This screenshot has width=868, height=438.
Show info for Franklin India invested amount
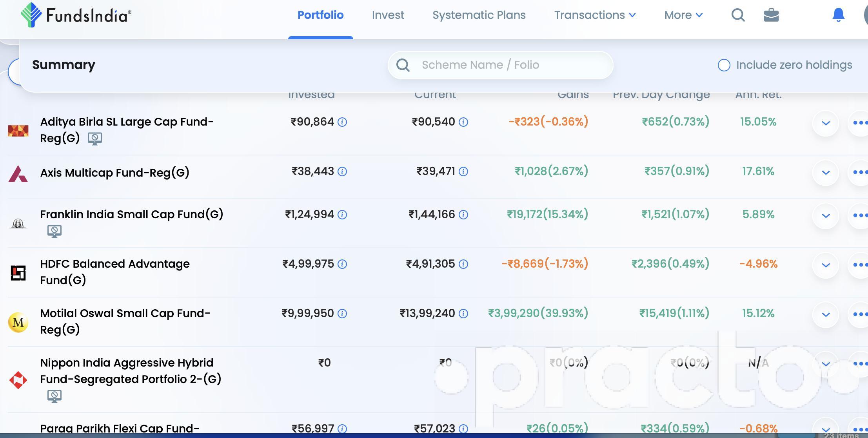[342, 215]
